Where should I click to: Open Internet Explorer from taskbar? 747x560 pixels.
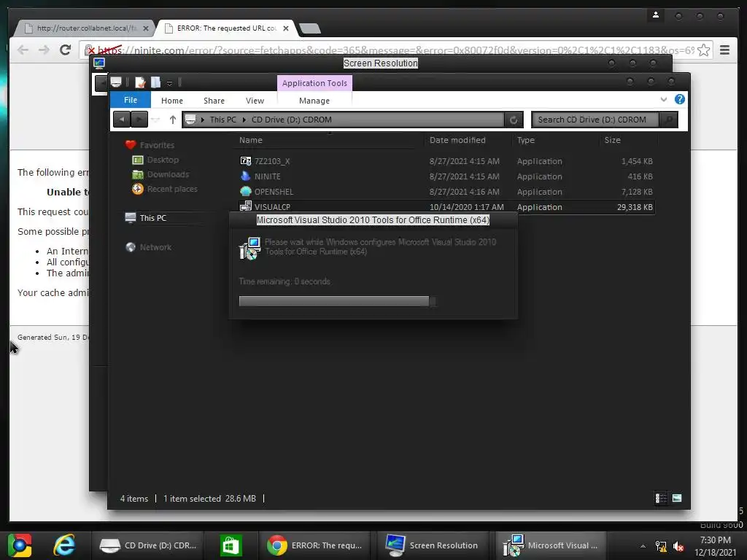coord(64,545)
